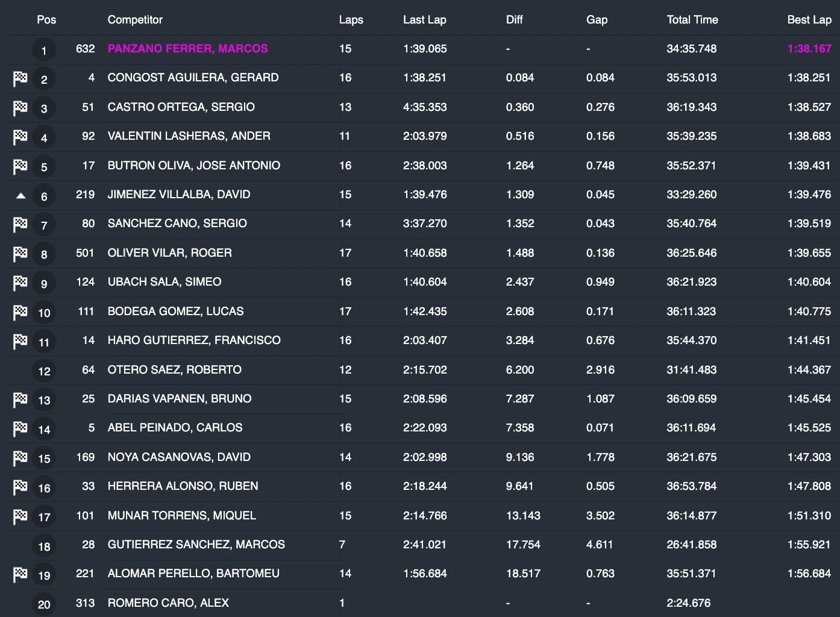Click the Competitor column header
Screen dimensions: 840x617
[x=135, y=20]
